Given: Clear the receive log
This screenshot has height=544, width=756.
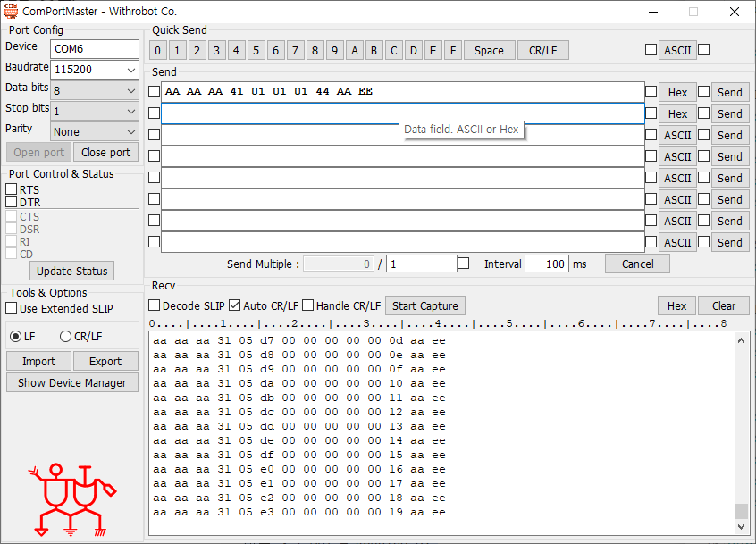Looking at the screenshot, I should coord(724,306).
